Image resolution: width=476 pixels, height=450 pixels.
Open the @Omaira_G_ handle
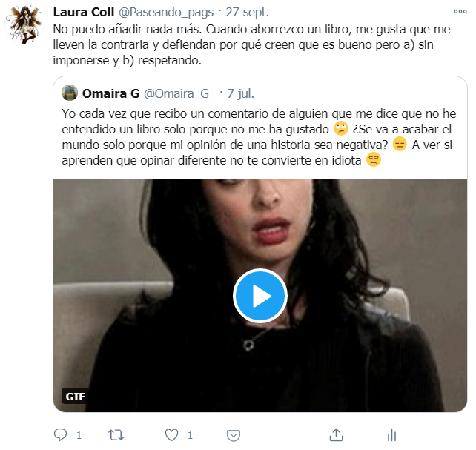point(179,93)
